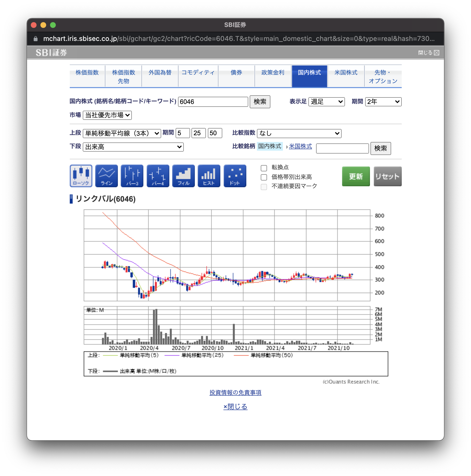Click the 検索 button for 比較銘柄
The image size is (471, 476).
[x=381, y=148]
